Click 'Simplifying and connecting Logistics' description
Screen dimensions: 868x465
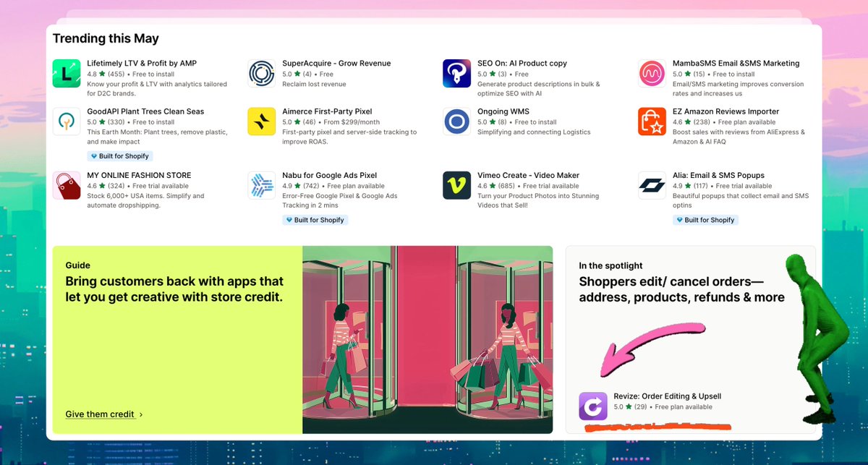(x=534, y=132)
